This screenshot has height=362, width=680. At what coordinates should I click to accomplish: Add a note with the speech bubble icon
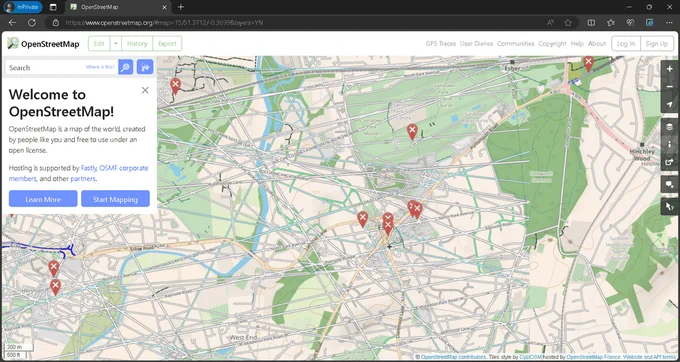670,184
